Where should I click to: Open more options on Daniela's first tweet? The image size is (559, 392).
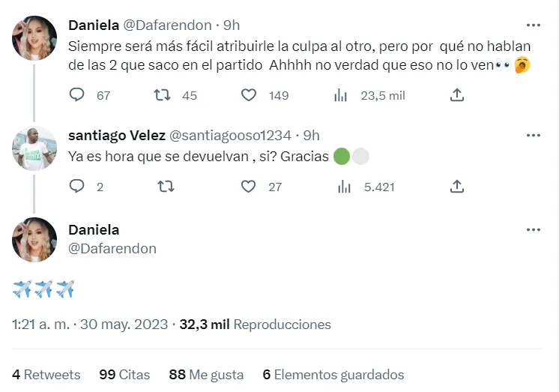[x=533, y=25]
